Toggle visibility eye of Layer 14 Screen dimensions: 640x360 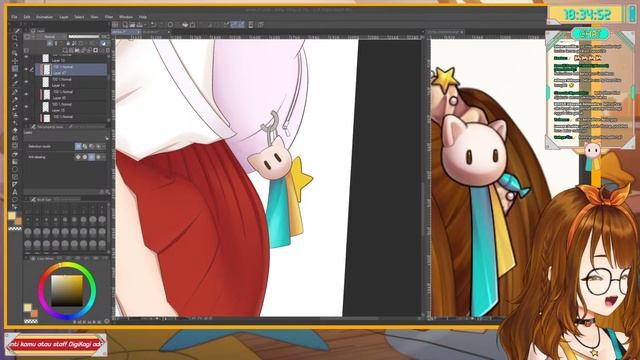27,82
